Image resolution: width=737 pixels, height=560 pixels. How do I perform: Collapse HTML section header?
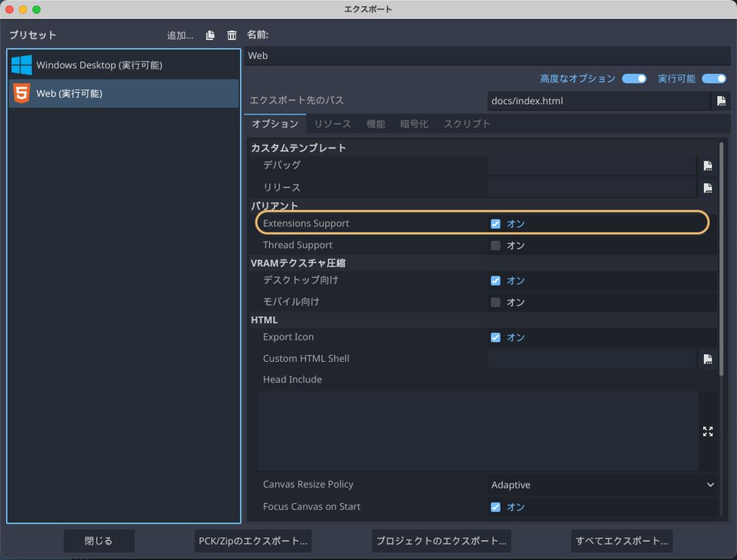(x=483, y=320)
